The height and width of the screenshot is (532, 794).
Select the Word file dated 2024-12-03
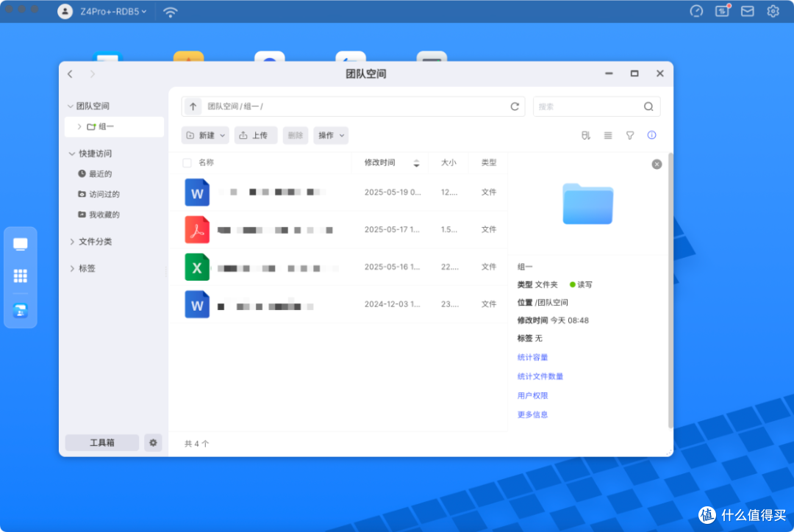coord(337,304)
